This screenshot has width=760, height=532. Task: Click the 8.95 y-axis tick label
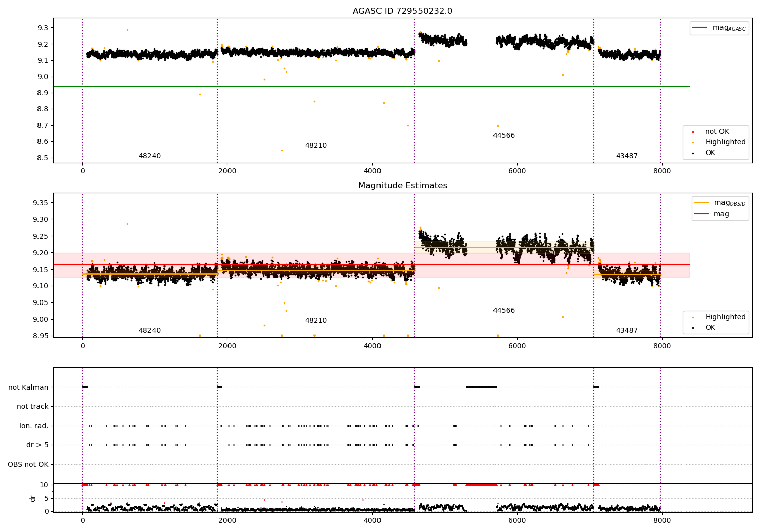click(x=41, y=336)
